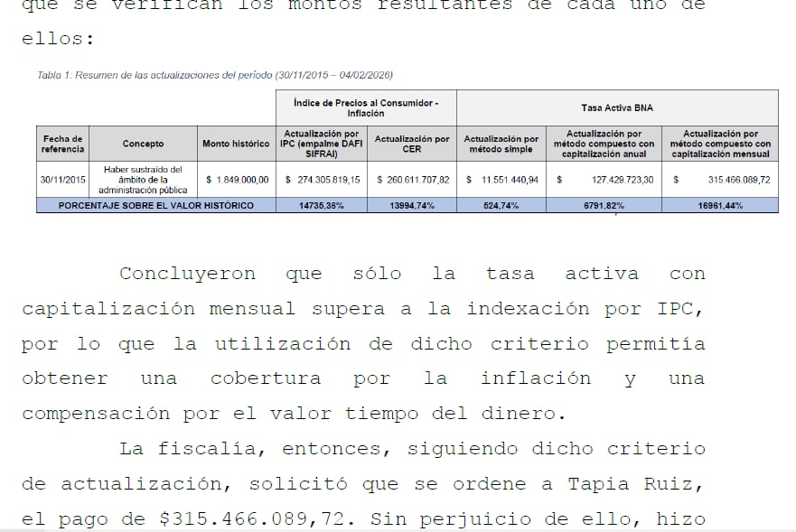Click the word 'Concluyeron' in the paragraph
The image size is (796, 532).
point(187,274)
